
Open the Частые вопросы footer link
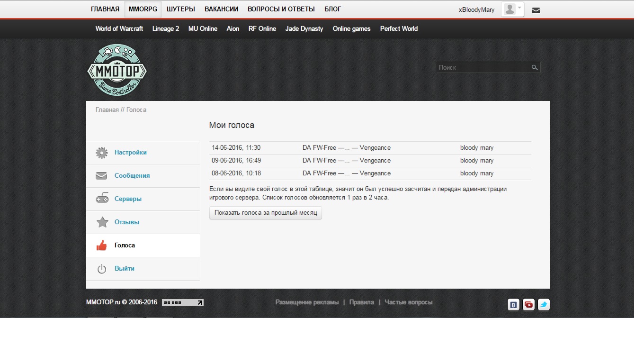point(408,302)
